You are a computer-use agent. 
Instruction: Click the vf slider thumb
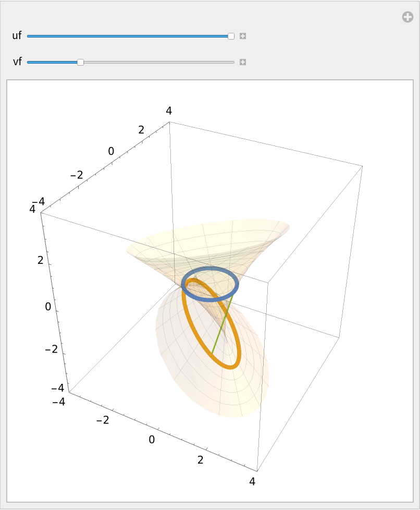point(80,62)
